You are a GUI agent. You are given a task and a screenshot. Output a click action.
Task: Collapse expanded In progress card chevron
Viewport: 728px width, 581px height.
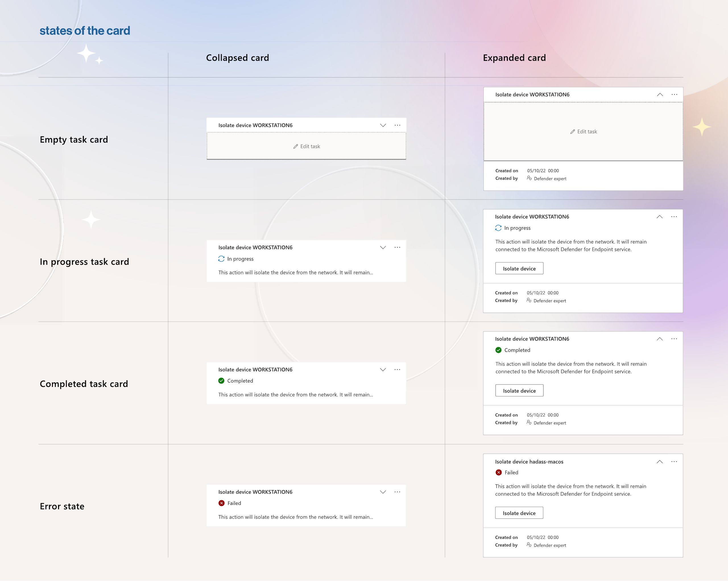pos(659,217)
